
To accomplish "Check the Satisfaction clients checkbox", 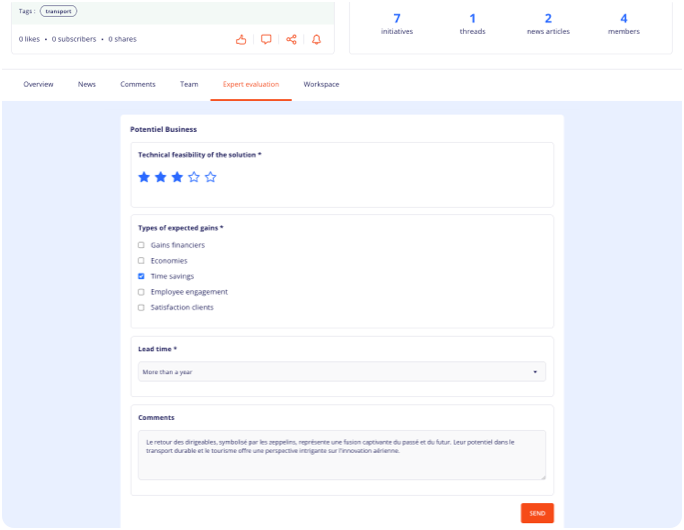I will point(141,308).
